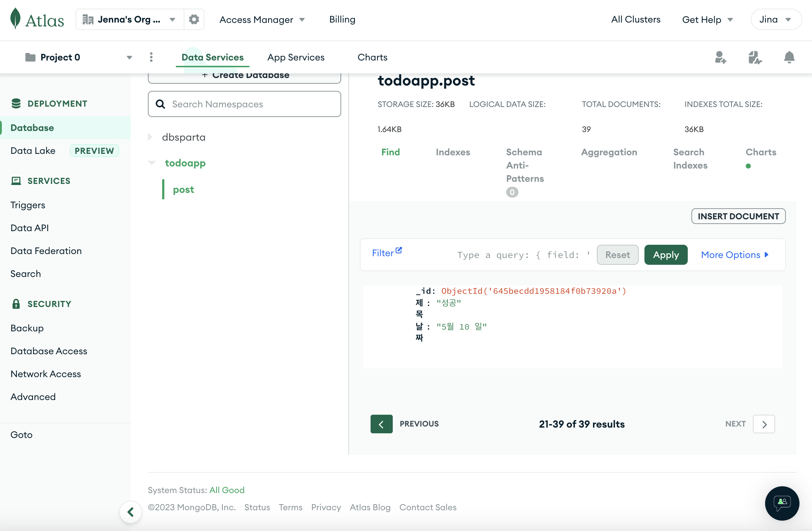Screen dimensions: 812x531
Task: Open the top-level Charts tab
Action: (x=372, y=57)
